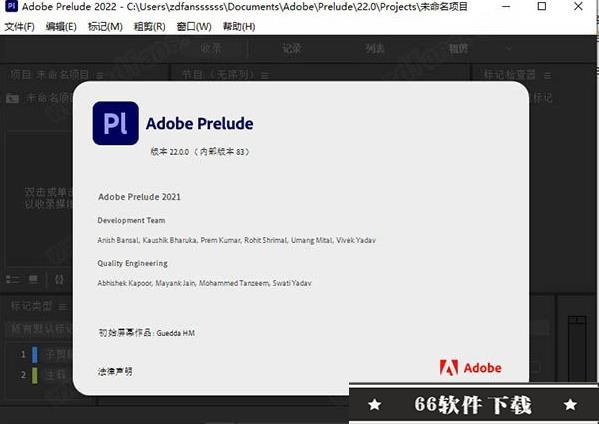Select the blue marker type 1 swatch
The image size is (599, 424).
coord(35,354)
